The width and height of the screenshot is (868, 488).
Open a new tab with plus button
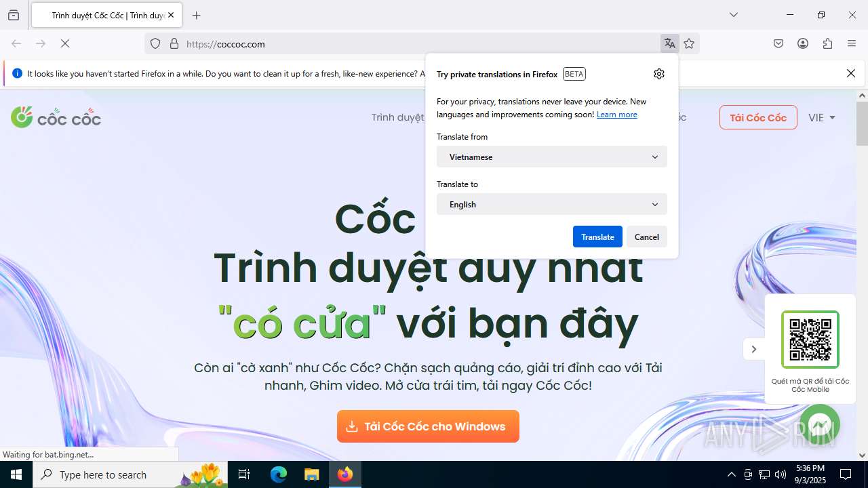(x=197, y=15)
